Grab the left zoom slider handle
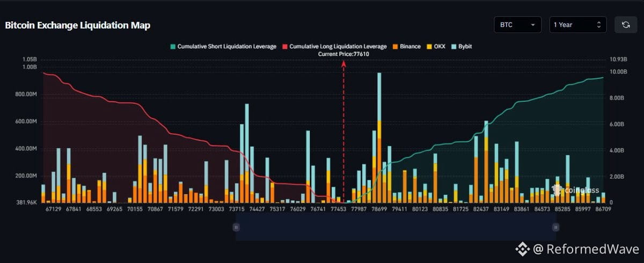The image size is (644, 263). click(236, 228)
